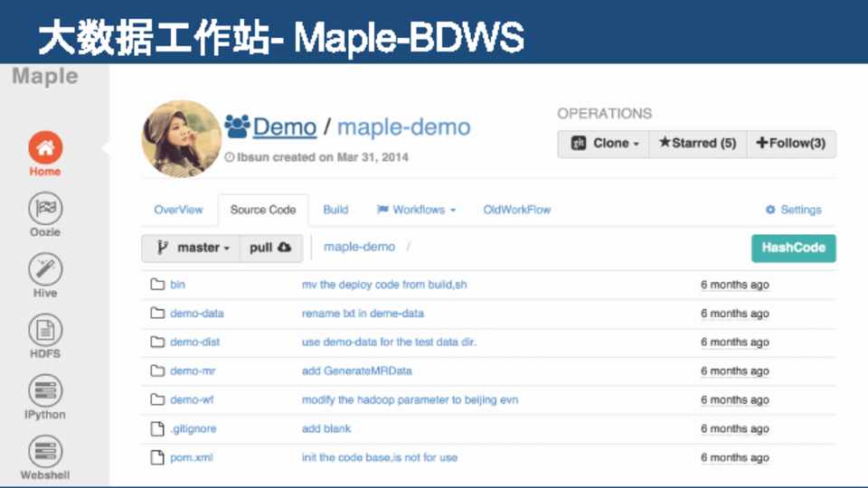Click the user avatar photo
Viewport: 868px width, 488px height.
point(181,138)
